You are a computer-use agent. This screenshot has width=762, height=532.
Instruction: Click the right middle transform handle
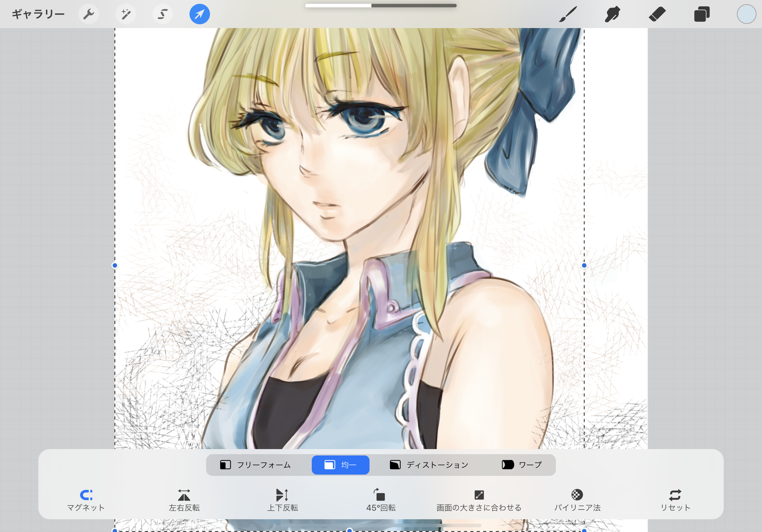coord(584,265)
